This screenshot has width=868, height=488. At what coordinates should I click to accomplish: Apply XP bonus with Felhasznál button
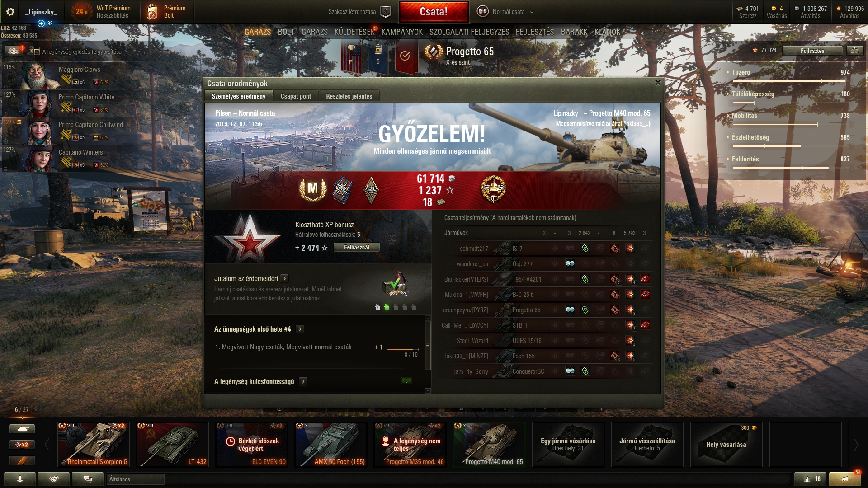point(356,247)
